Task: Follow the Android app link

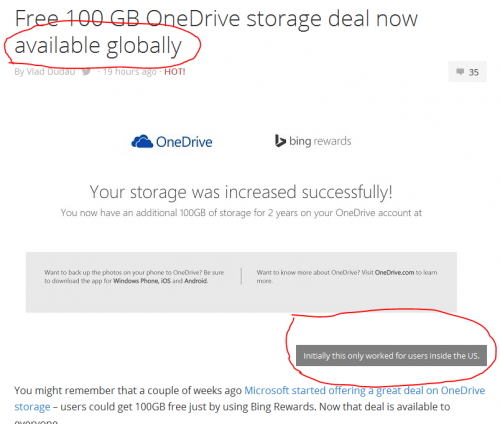Action: [196, 281]
